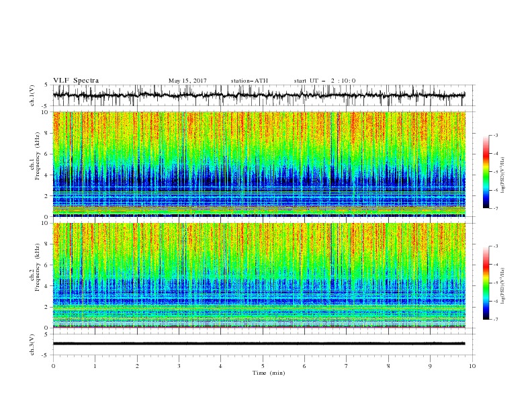Click the "-5" tick on ch.1(V) axis
The width and height of the screenshot is (532, 411).
point(46,106)
